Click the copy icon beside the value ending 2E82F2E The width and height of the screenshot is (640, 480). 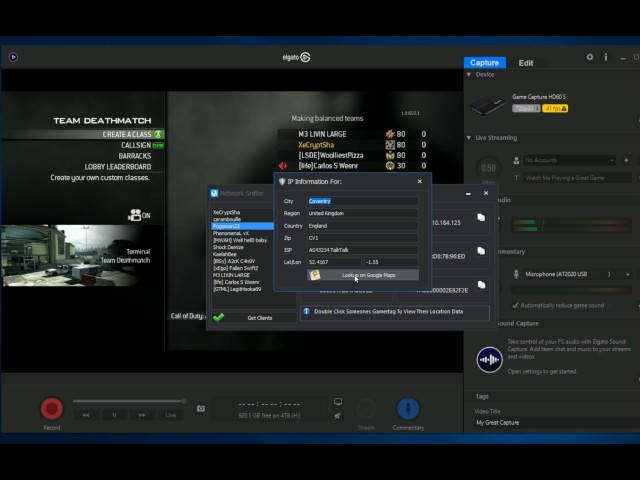481,285
